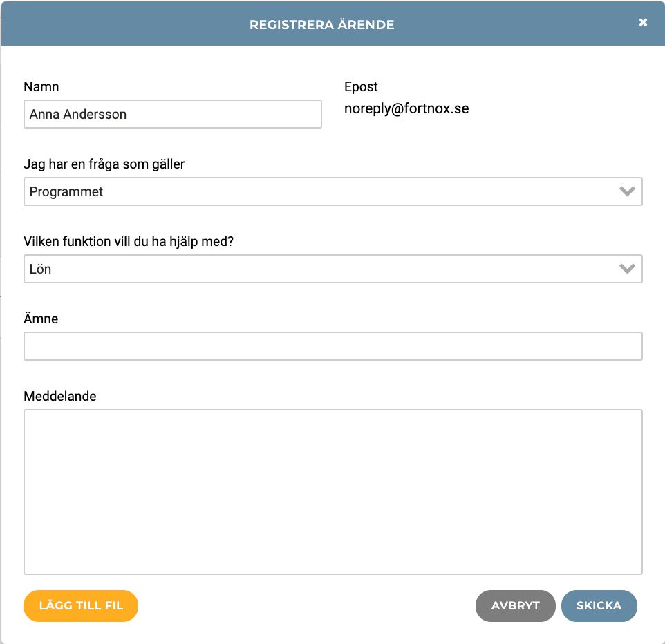Click the blue header bar of the dialog
This screenshot has height=644, width=665.
click(333, 23)
